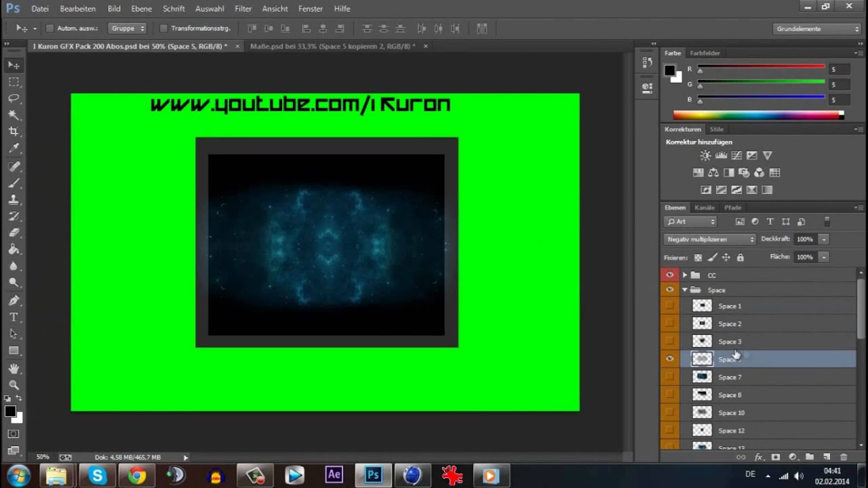Add a Black & White adjustment
The image size is (868, 488).
click(728, 173)
